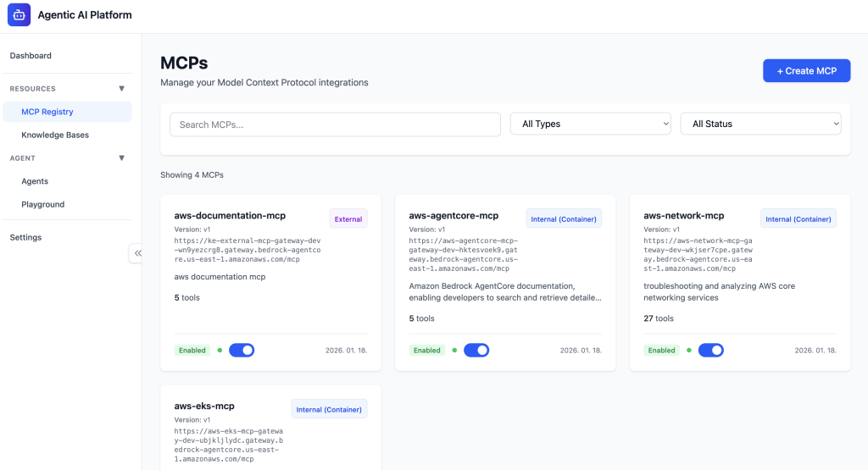Image resolution: width=868 pixels, height=470 pixels.
Task: Click Internal (Container) badge on aws-network-mcp
Action: pos(798,219)
